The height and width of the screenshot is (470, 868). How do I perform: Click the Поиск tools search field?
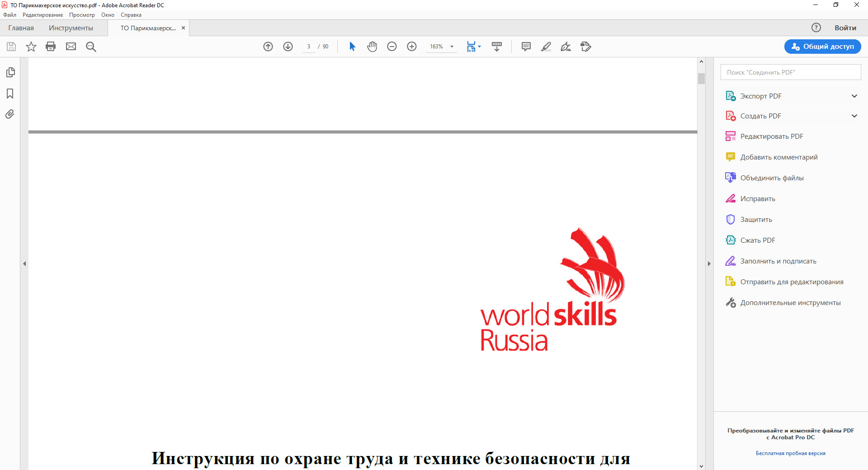coord(790,72)
